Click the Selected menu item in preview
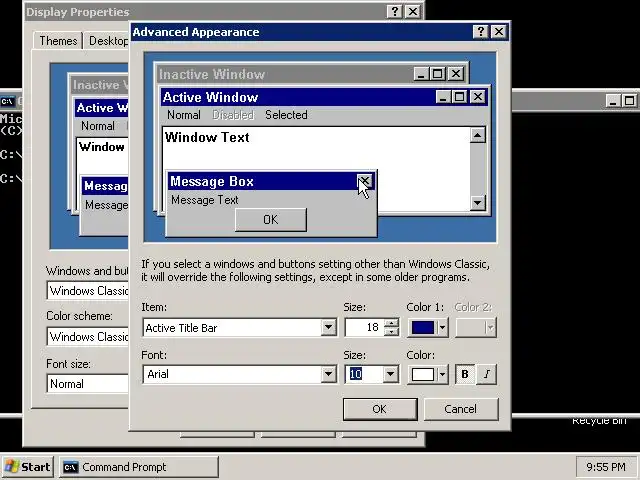Viewport: 640px width, 480px height. coord(286,115)
